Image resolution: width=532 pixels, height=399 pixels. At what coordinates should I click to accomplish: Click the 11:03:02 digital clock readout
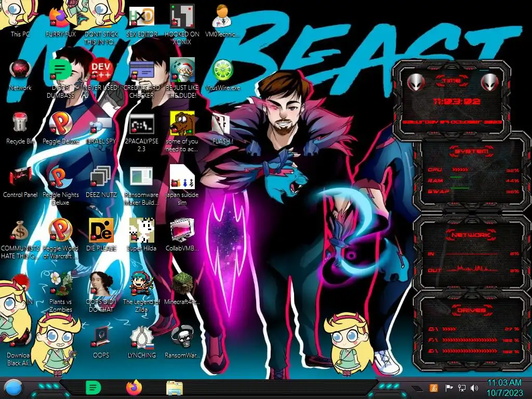coord(457,101)
